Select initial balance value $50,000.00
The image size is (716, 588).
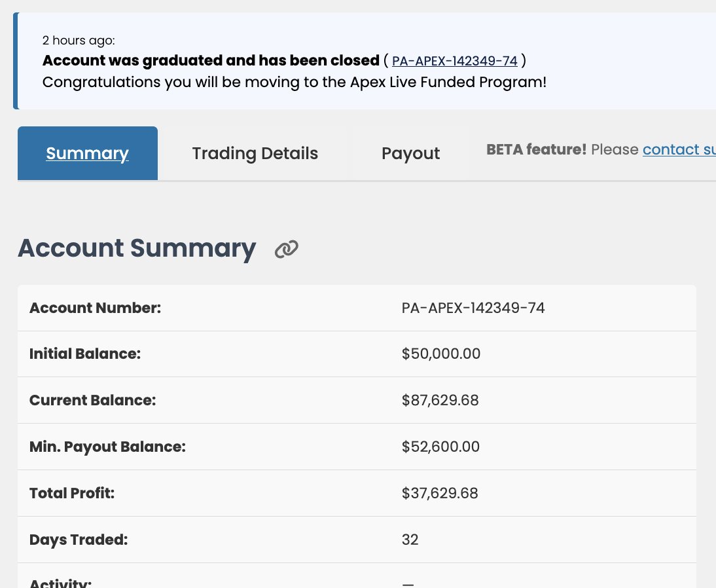441,354
